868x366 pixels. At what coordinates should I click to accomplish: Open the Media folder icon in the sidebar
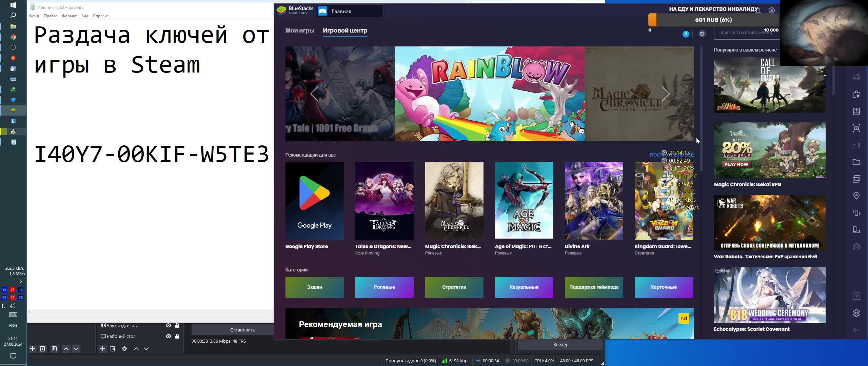[x=856, y=162]
